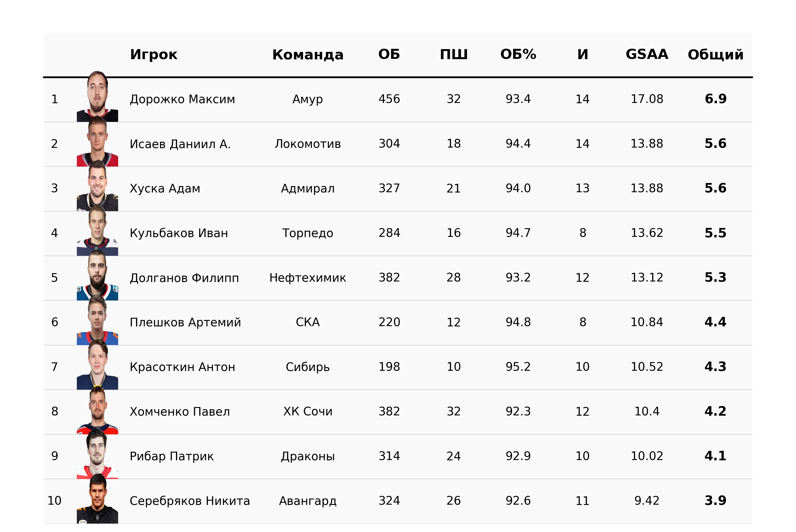Click team name Нефтехимик
Image resolution: width=796 pixels, height=532 pixels.
[x=308, y=278]
